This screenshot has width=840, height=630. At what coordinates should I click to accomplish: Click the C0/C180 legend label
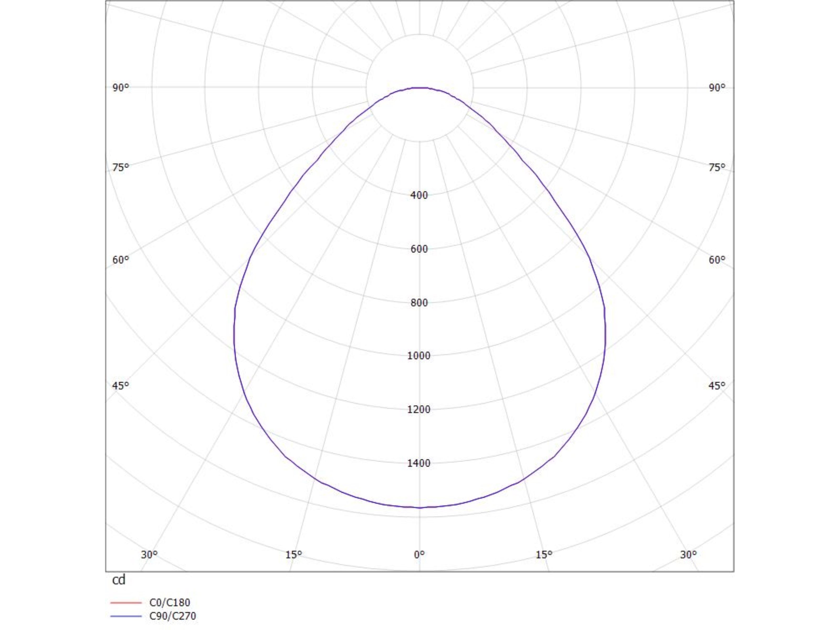[170, 603]
